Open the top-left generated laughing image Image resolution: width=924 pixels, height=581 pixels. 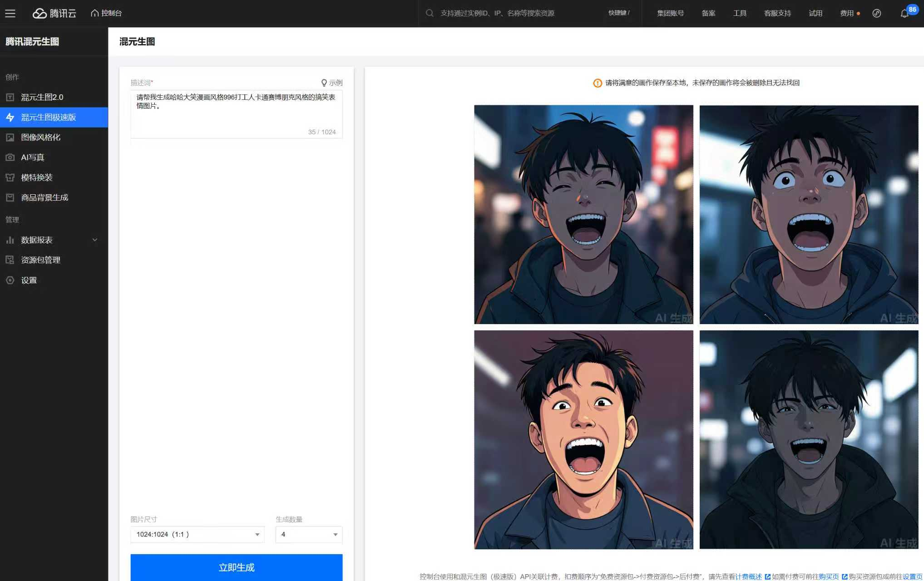(x=583, y=214)
